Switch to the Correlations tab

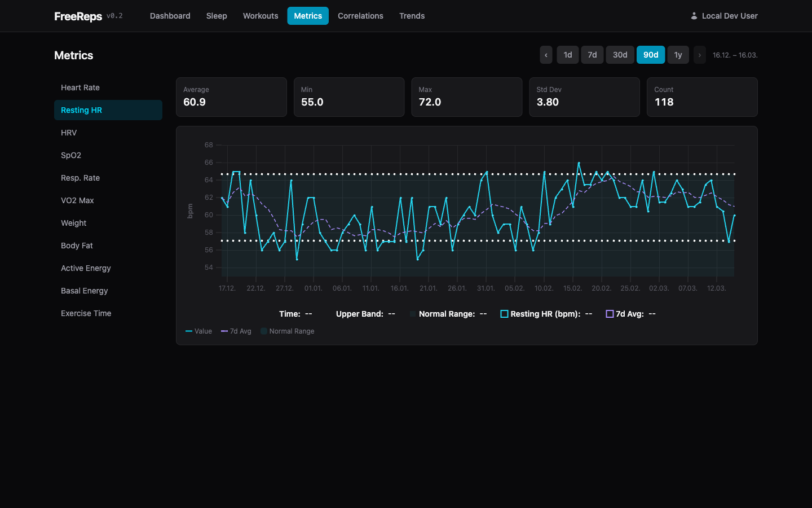click(360, 16)
